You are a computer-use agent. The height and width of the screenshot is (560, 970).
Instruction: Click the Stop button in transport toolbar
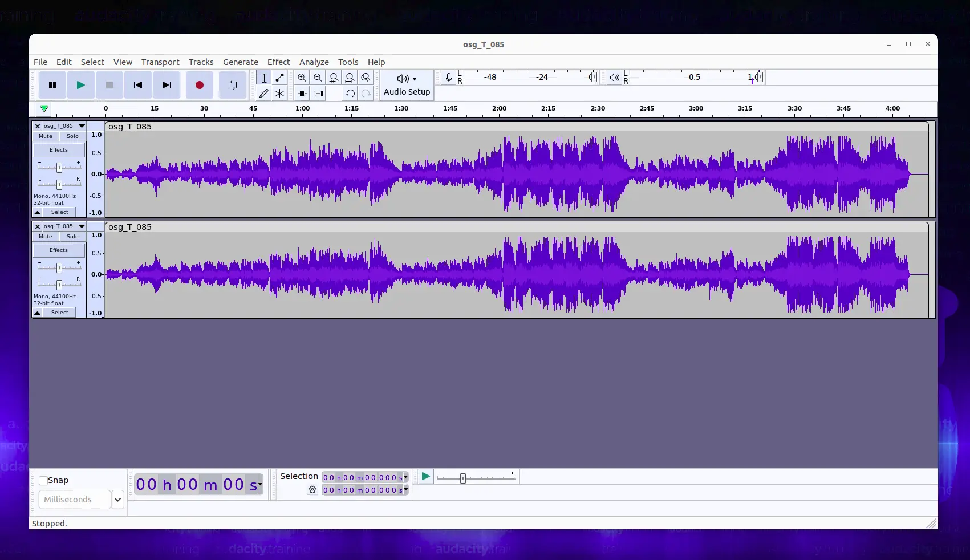(109, 85)
